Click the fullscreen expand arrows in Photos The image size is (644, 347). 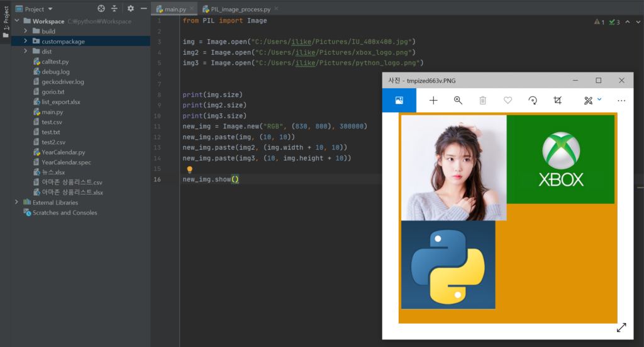[x=621, y=327]
